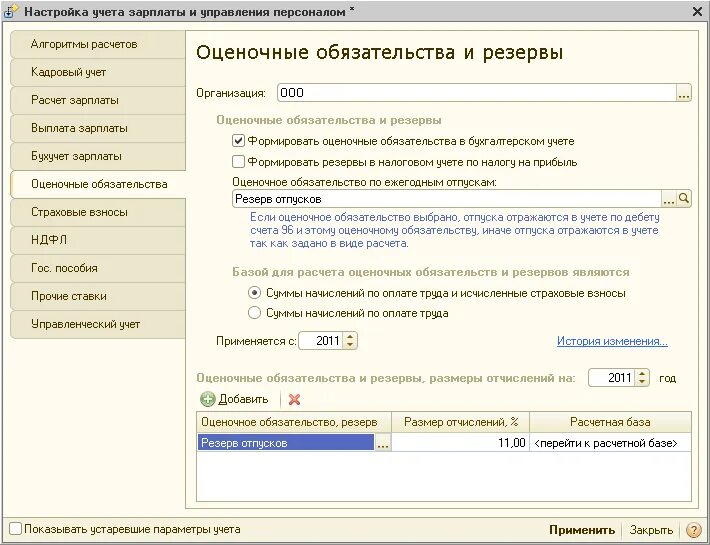710x545 pixels.
Task: Open ellipsis chooser in Резерв отпусков table row
Action: tap(383, 443)
